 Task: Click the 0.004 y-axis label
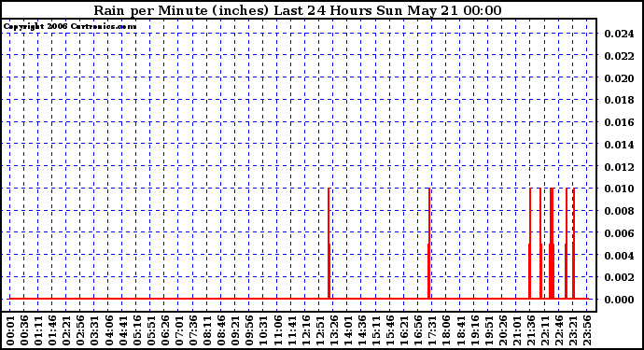(619, 256)
